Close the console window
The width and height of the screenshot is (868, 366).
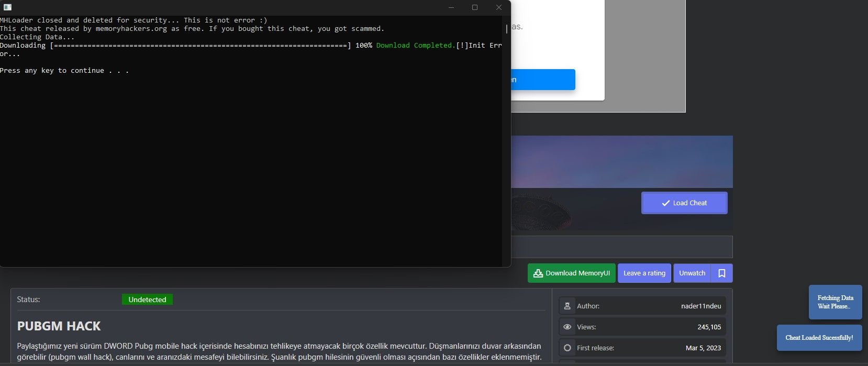point(498,7)
